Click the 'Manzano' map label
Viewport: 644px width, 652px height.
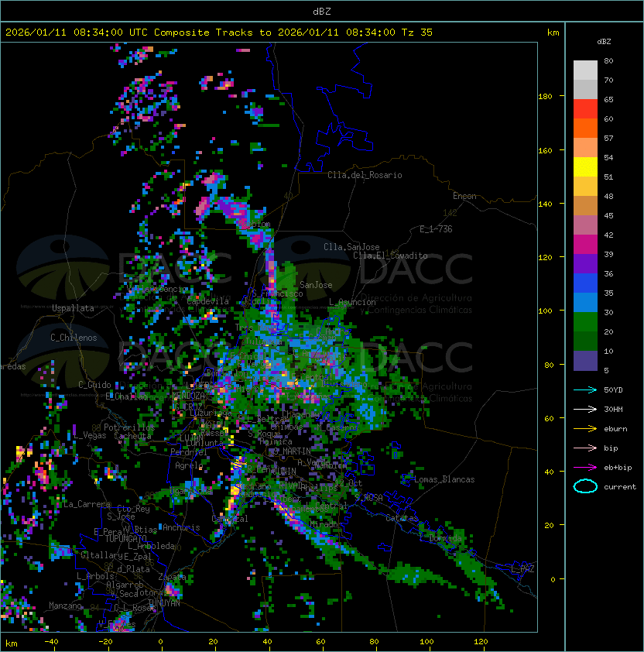[65, 606]
